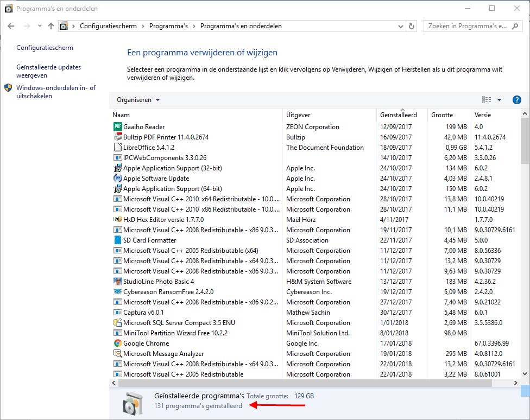Click Programma's en onderdelen breadcrumb
This screenshot has height=420, width=530.
[241, 26]
